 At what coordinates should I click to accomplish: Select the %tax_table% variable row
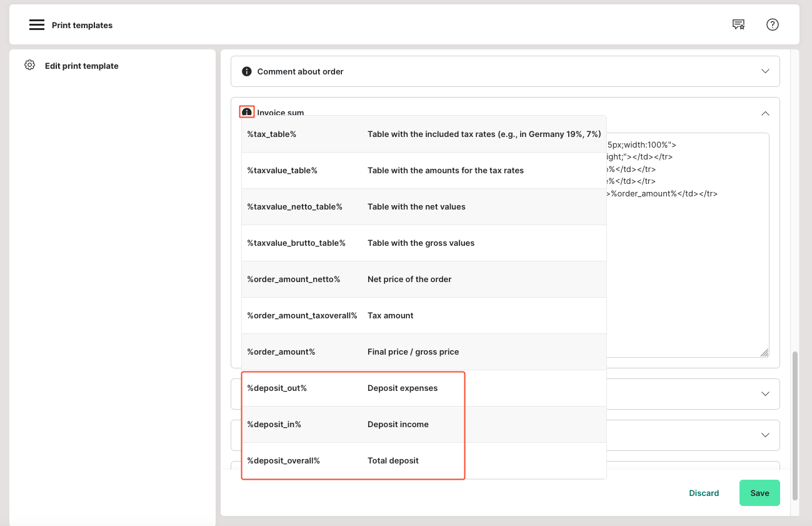424,134
